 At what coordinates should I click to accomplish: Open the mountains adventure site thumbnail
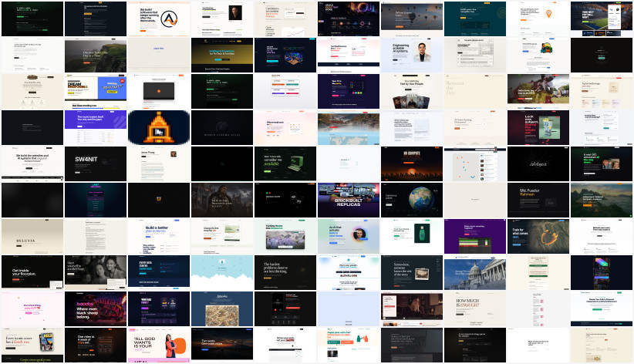602,201
